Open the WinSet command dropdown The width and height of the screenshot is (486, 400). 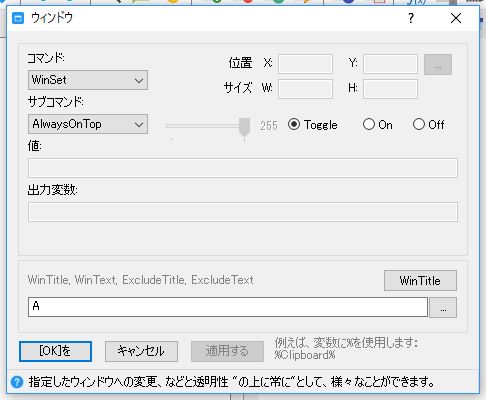tap(88, 80)
